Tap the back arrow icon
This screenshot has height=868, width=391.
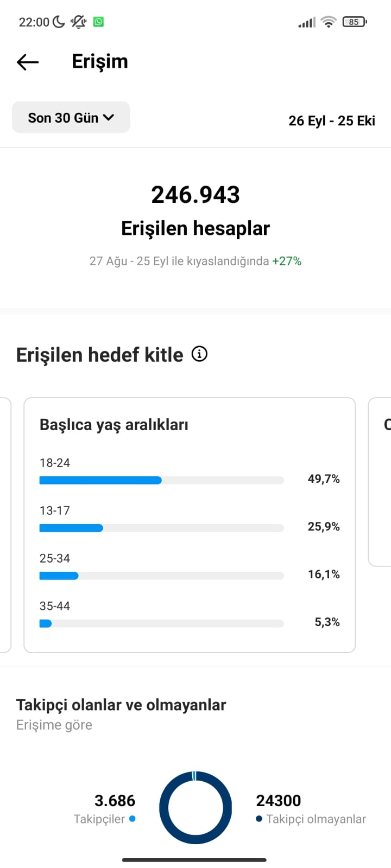tap(28, 62)
